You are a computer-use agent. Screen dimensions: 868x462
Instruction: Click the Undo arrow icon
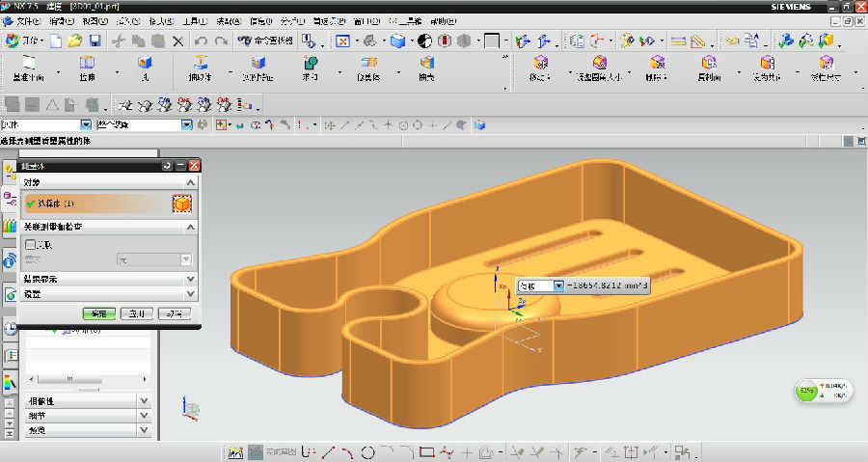pos(201,41)
